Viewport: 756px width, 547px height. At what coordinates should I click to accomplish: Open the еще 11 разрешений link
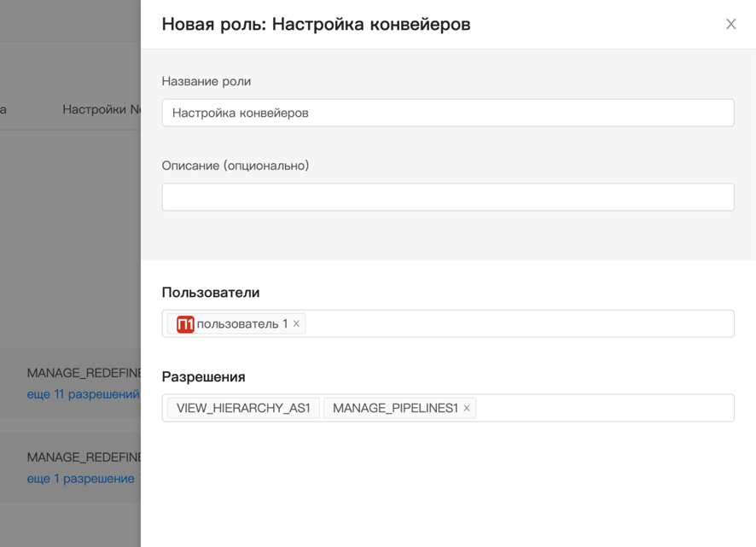tap(83, 394)
